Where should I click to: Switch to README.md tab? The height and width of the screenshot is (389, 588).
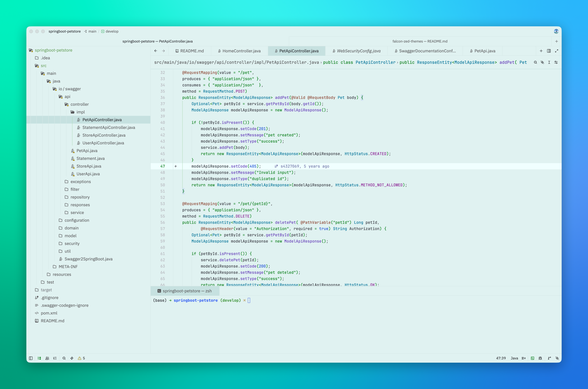pos(190,51)
